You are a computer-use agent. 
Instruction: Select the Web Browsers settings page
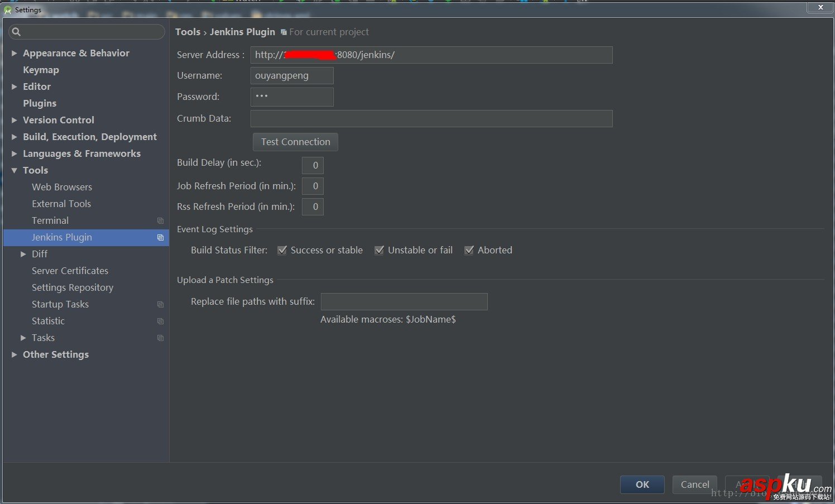[61, 187]
